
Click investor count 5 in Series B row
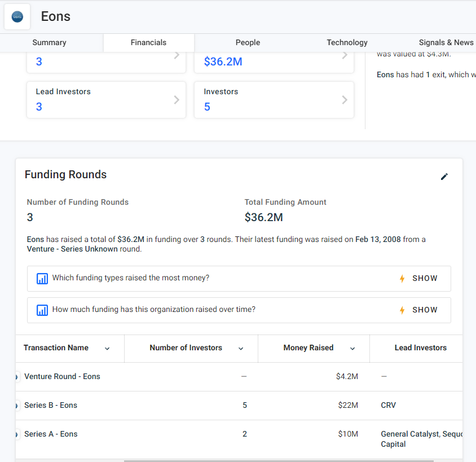pos(245,405)
